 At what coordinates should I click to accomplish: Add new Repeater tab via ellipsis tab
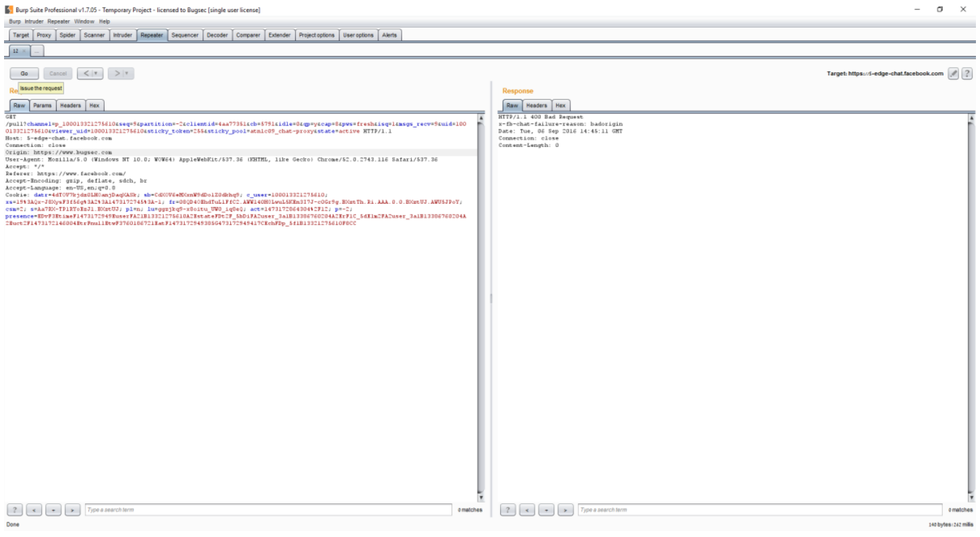coord(38,51)
